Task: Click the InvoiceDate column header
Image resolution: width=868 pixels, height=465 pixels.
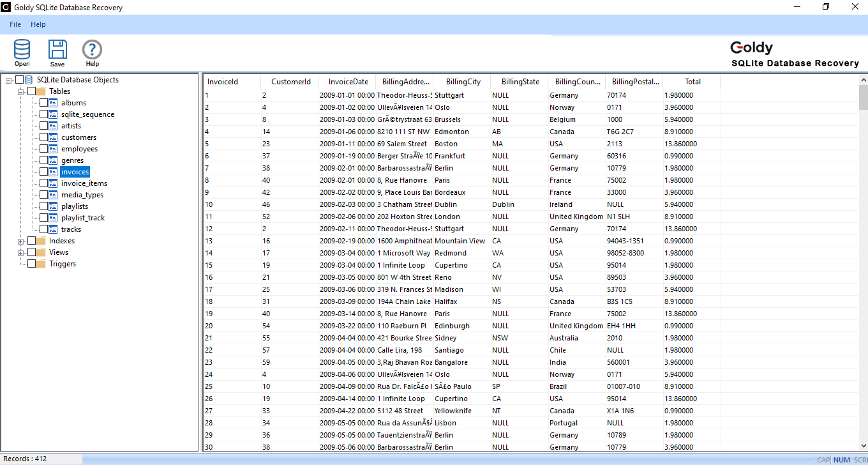Action: (347, 82)
